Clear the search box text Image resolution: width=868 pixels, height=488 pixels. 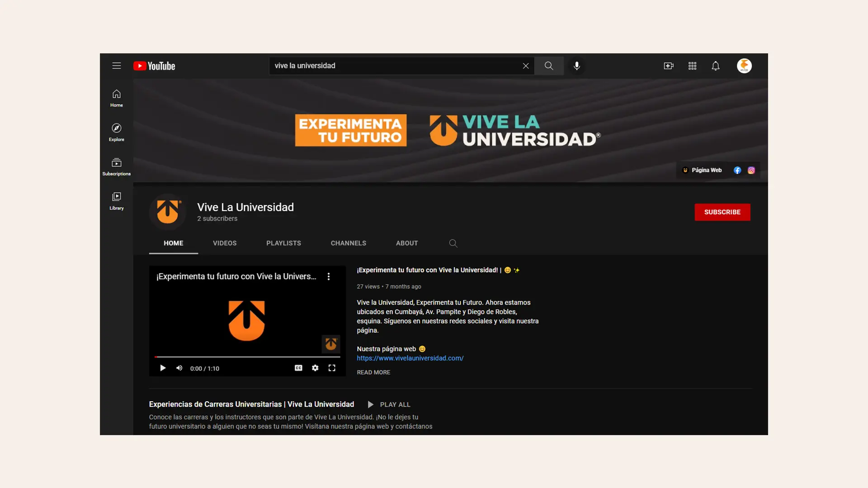[526, 66]
